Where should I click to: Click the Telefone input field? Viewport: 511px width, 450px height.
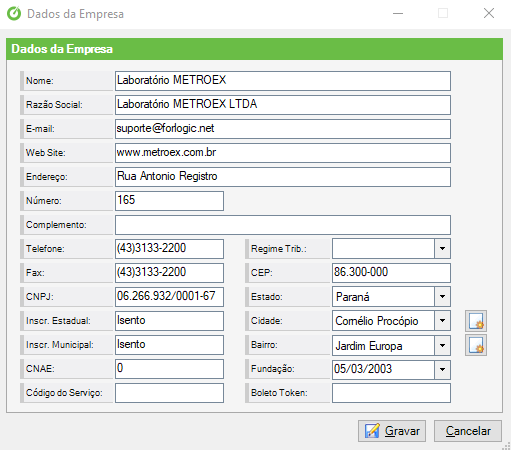169,249
